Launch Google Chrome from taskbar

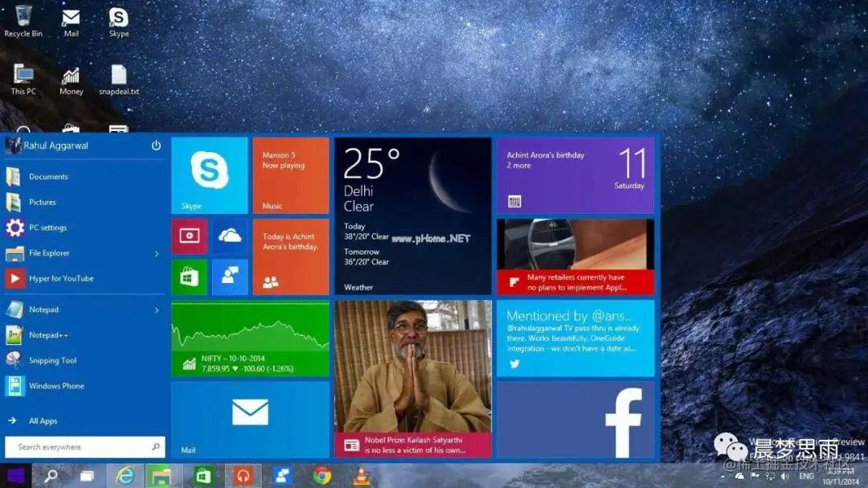pyautogui.click(x=322, y=476)
